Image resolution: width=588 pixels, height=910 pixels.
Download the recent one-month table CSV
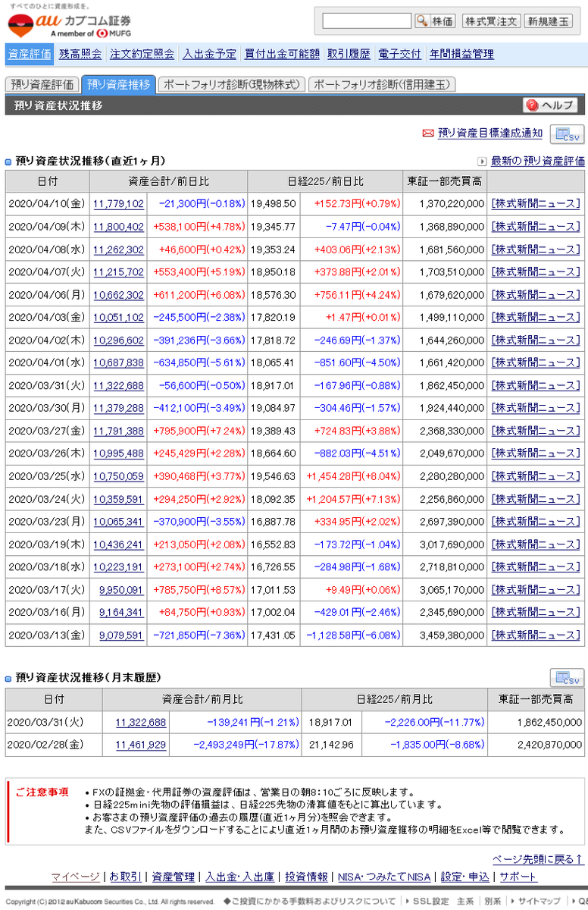coord(567,134)
